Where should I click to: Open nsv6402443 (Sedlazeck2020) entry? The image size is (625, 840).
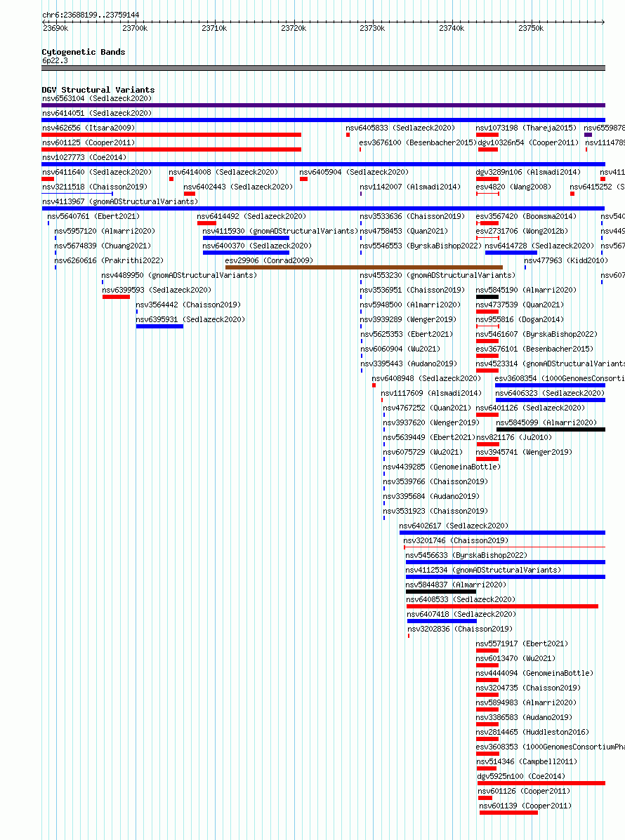(x=239, y=187)
